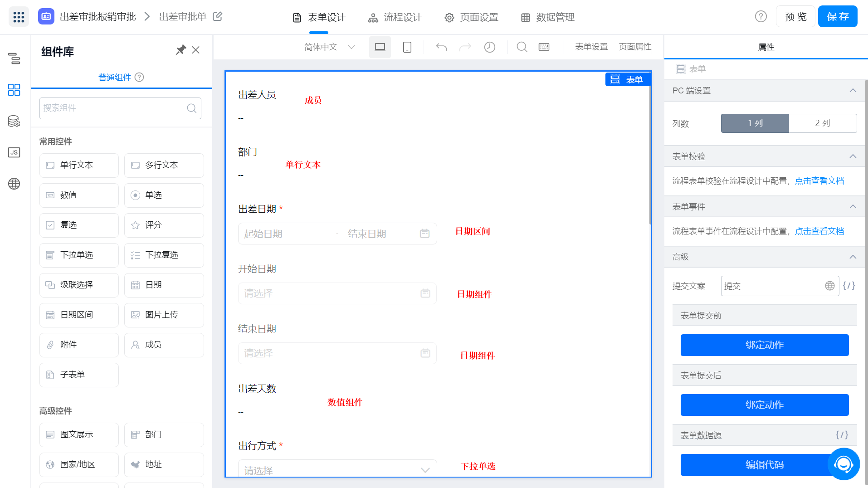The image size is (868, 488).
Task: Open 点击查看文档 link under 表单事件
Action: (x=819, y=231)
